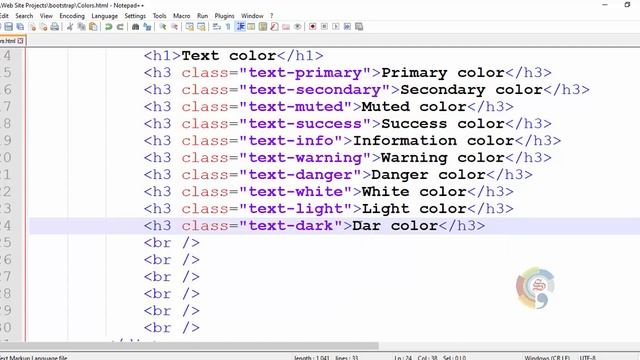Click "Dar color" text on highlighted line
This screenshot has height=360, width=640.
pos(395,226)
